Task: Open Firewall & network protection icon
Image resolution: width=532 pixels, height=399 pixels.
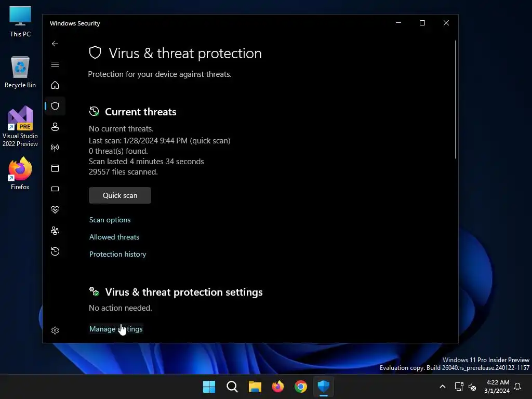Action: click(55, 148)
